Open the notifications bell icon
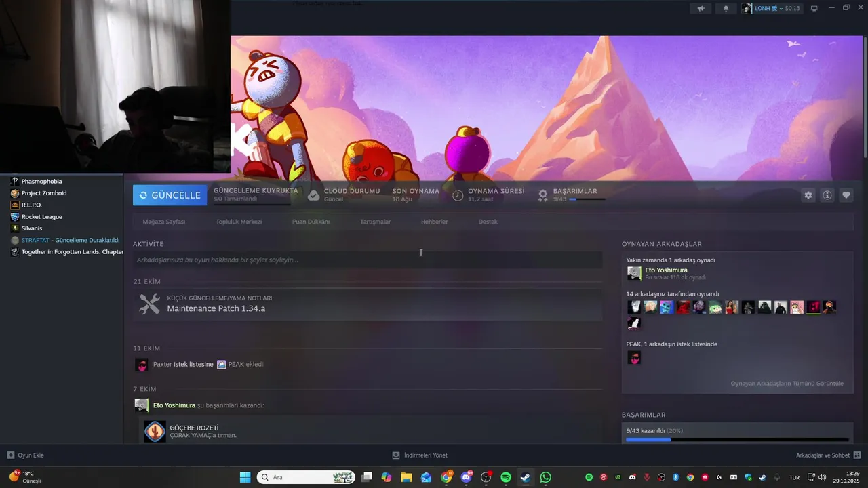Screen dimensions: 868x488 (726, 9)
